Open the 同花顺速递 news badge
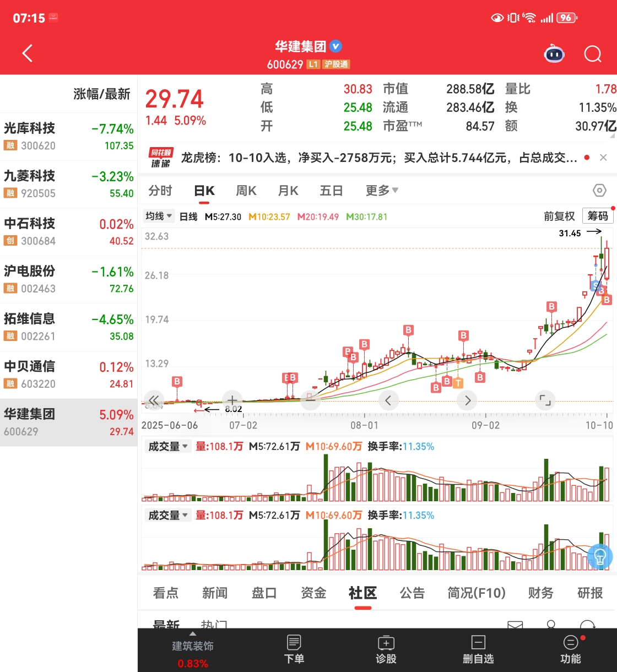The width and height of the screenshot is (617, 672). (161, 158)
